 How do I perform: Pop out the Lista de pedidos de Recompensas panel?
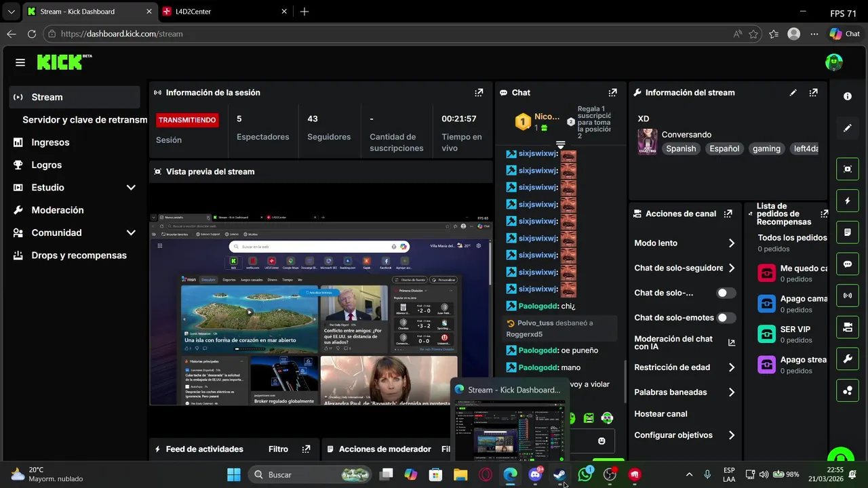(824, 213)
